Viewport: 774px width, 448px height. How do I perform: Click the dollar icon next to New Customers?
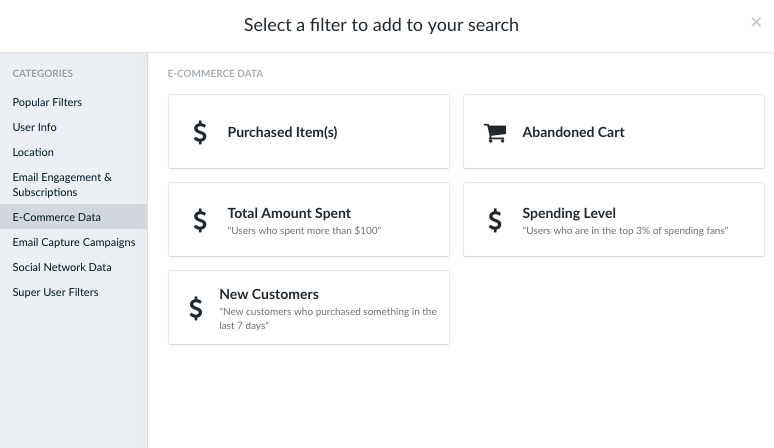click(x=196, y=308)
